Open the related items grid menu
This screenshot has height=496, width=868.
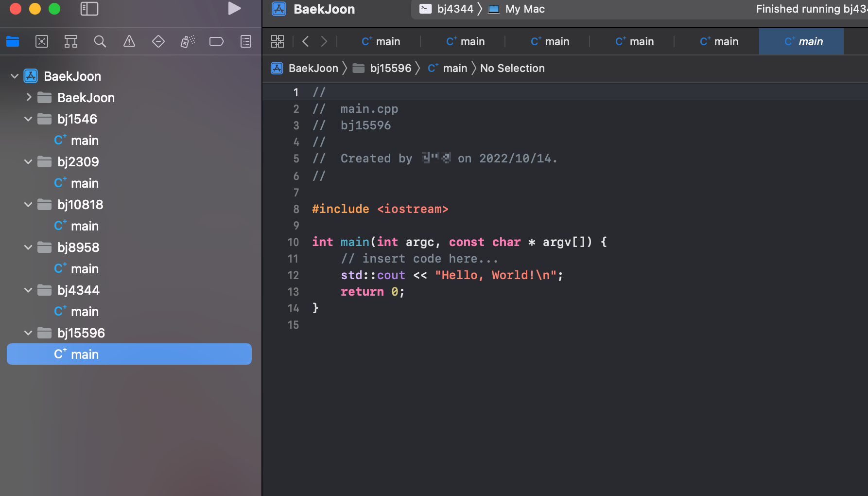(278, 41)
